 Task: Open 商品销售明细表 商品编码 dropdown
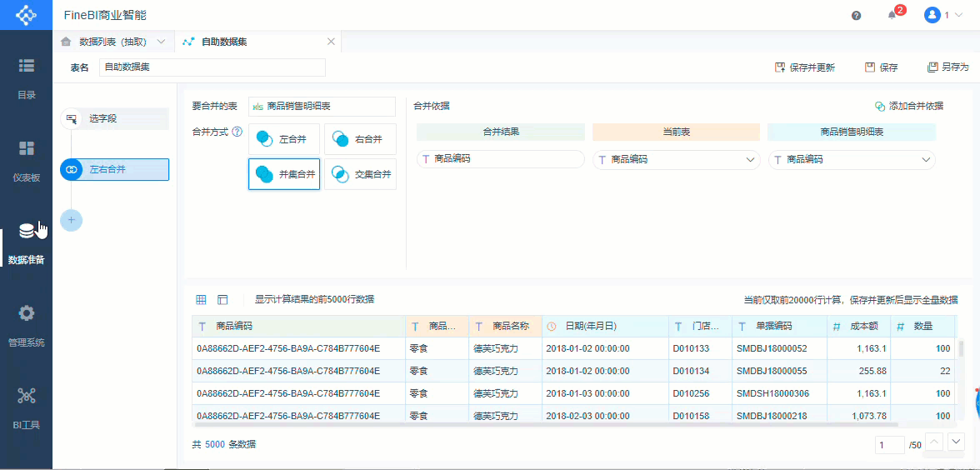(852, 160)
